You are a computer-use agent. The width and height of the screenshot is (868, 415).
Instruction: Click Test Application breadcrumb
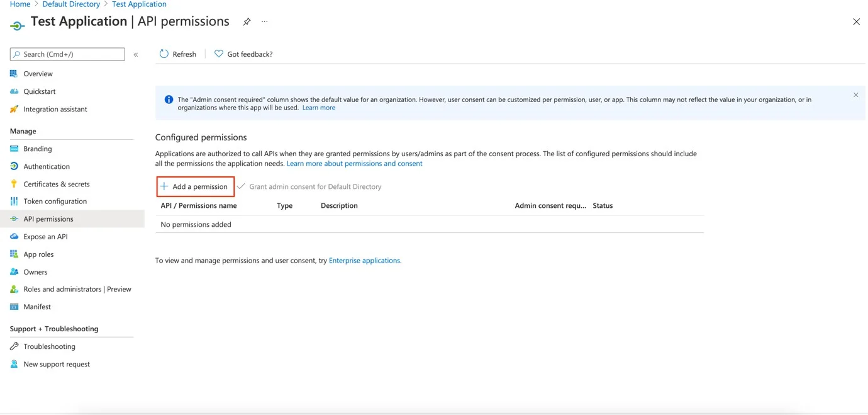(x=139, y=4)
